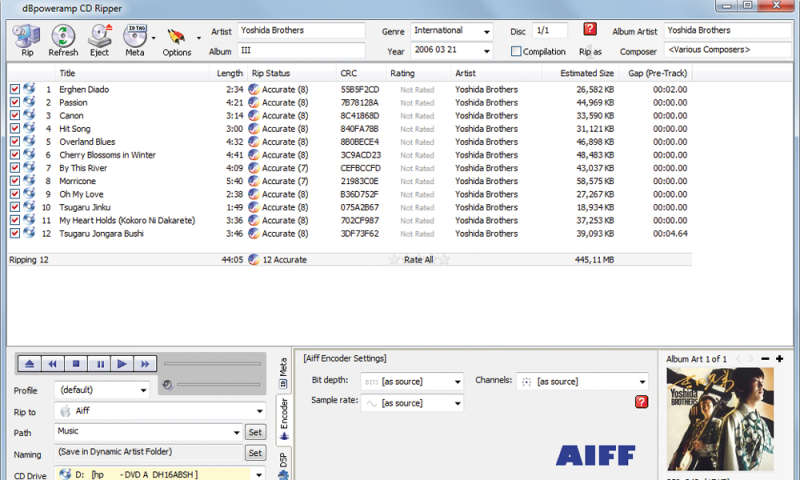Click the disc icon for track Canon
Screen dimensions: 800x480
(x=29, y=115)
